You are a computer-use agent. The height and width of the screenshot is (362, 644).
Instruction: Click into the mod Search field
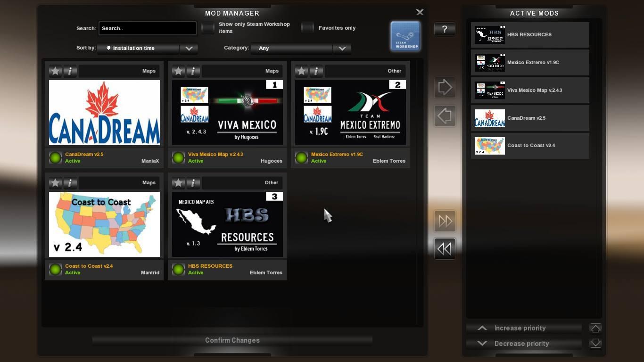tap(148, 28)
